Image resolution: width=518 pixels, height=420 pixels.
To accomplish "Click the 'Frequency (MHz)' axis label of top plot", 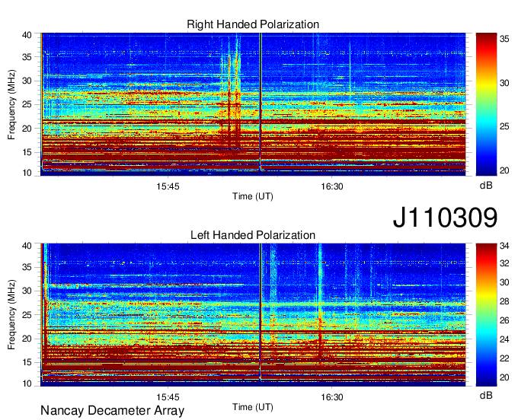I will pos(11,104).
